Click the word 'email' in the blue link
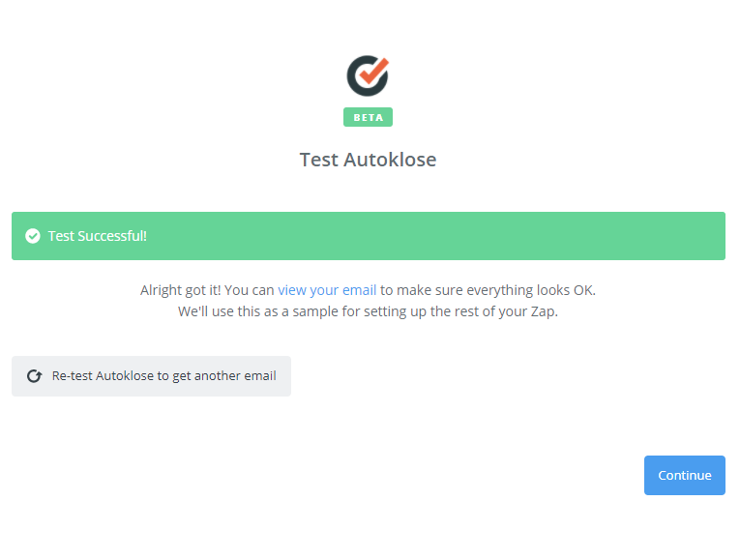Image resolution: width=740 pixels, height=560 pixels. point(359,290)
